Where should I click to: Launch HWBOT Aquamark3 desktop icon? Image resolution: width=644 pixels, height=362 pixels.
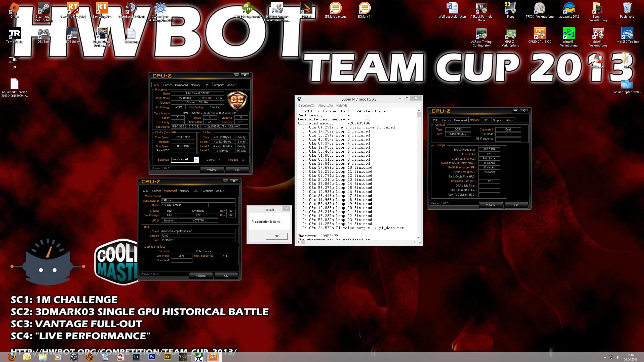click(248, 10)
